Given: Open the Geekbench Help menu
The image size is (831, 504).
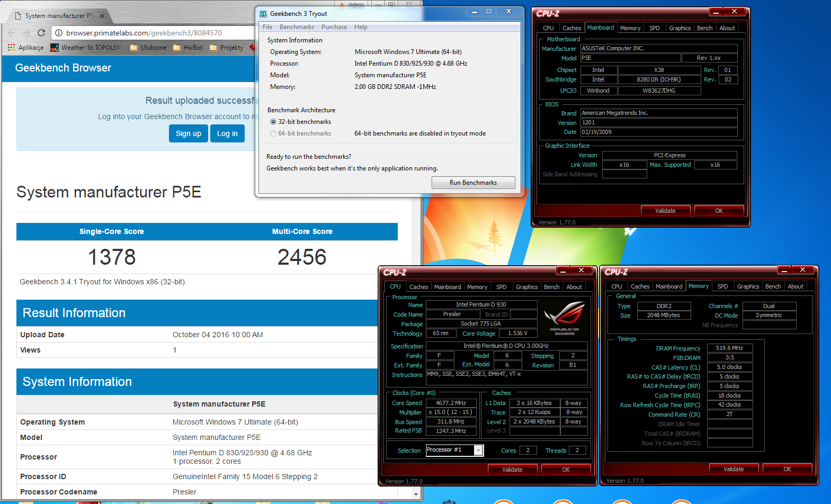Looking at the screenshot, I should point(361,27).
